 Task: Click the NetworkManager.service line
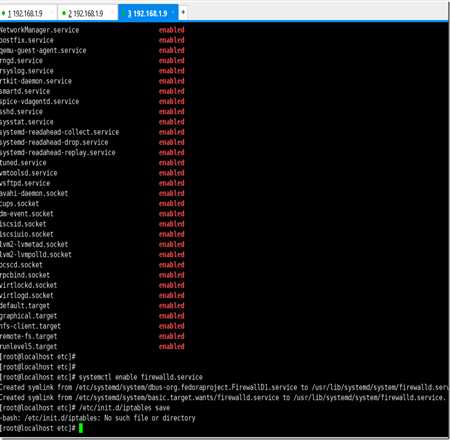39,30
